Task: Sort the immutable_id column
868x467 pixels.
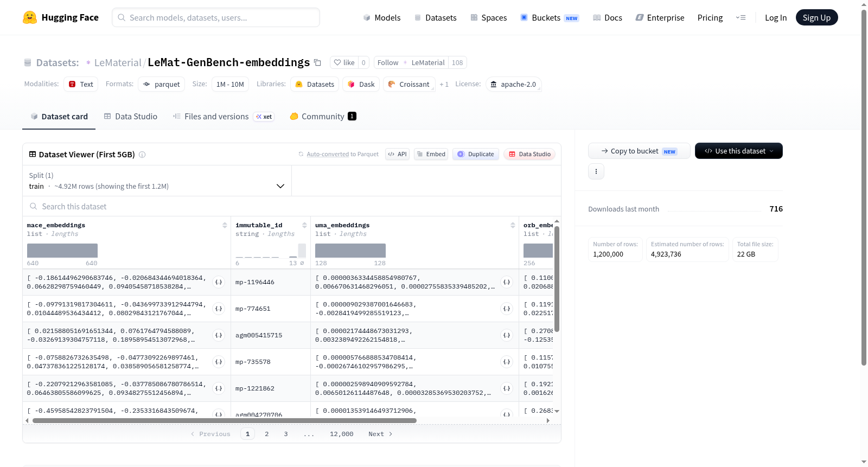Action: point(304,225)
